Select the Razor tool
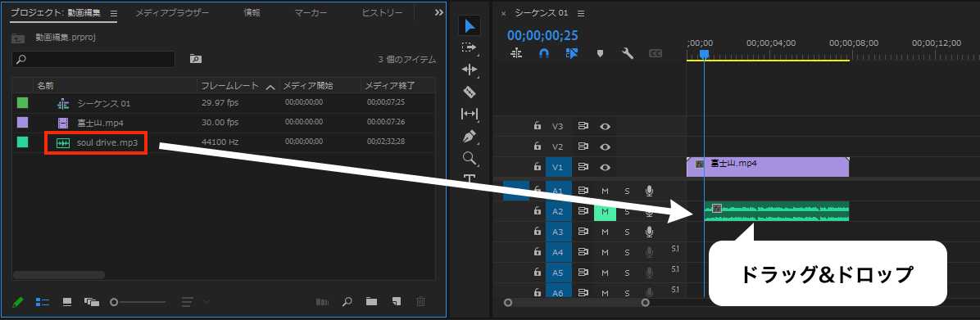Viewport: 980px width, 320px height. click(x=470, y=92)
